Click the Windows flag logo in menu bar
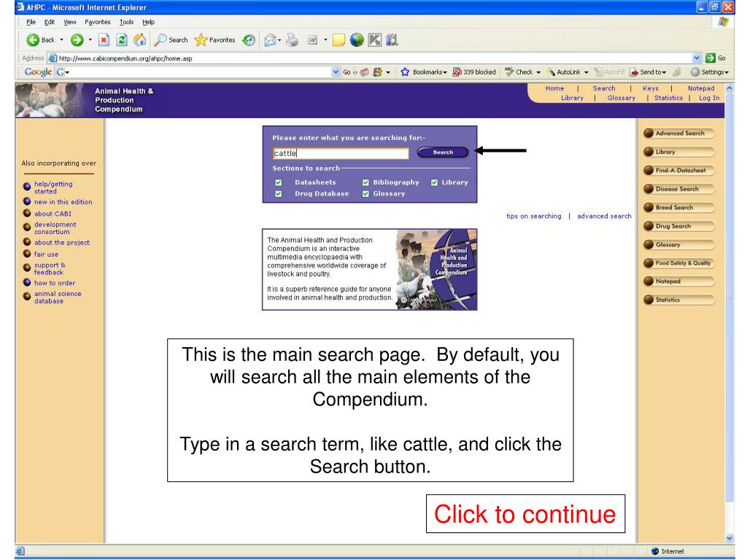Image resolution: width=747 pixels, height=560 pixels. pyautogui.click(x=723, y=22)
